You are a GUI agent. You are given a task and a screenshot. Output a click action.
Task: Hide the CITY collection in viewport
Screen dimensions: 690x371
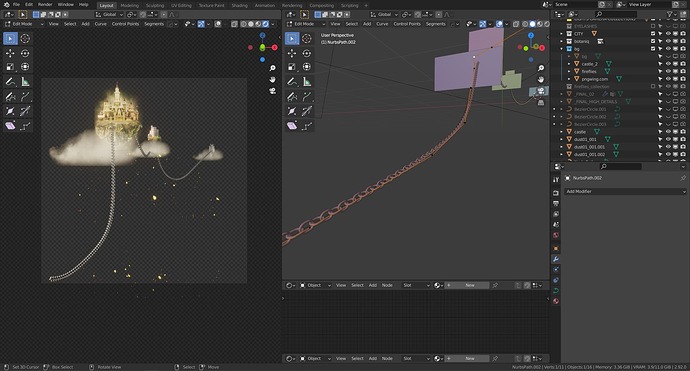click(x=668, y=33)
